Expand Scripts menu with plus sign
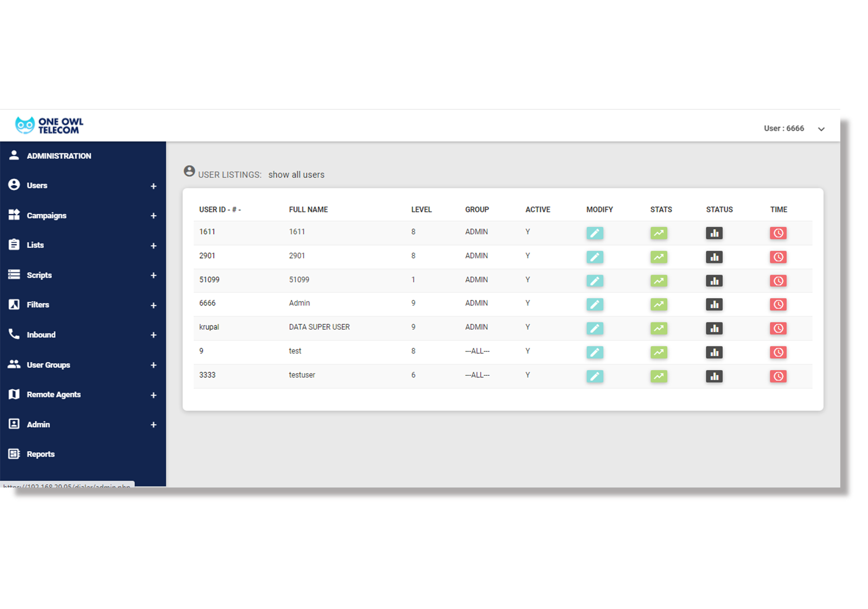 (154, 275)
